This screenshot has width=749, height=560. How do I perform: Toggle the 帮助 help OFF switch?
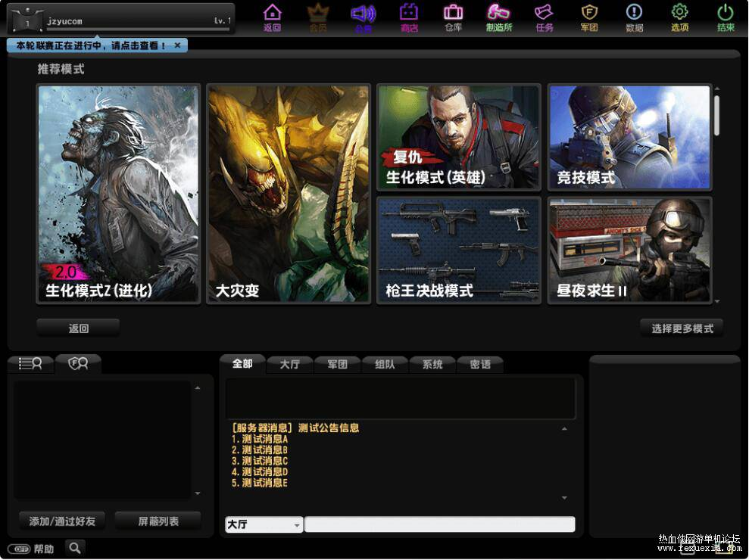click(19, 549)
